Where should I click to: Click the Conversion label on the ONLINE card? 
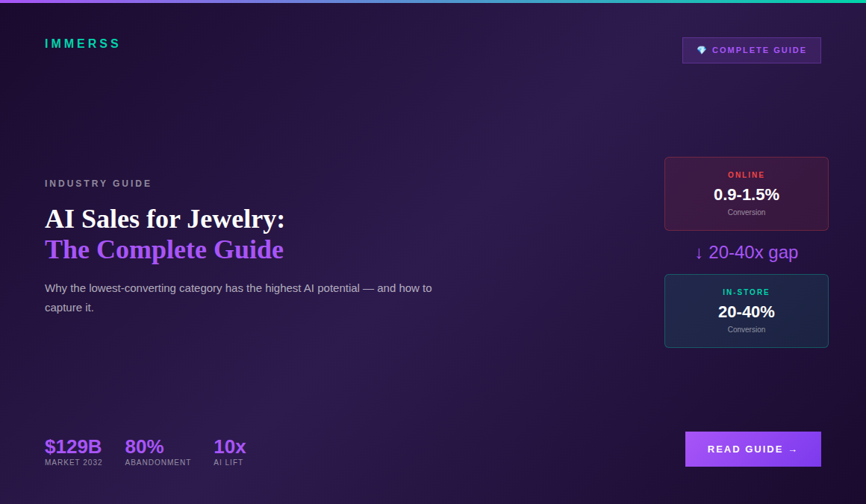(x=746, y=212)
